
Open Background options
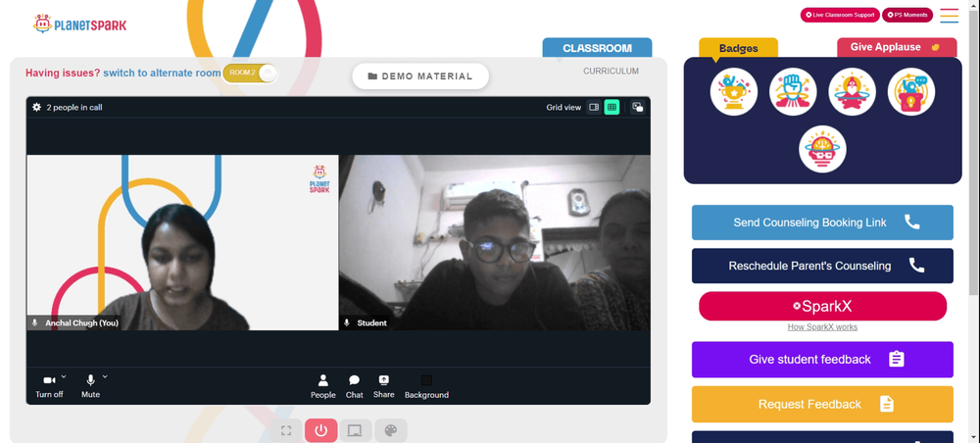point(426,387)
